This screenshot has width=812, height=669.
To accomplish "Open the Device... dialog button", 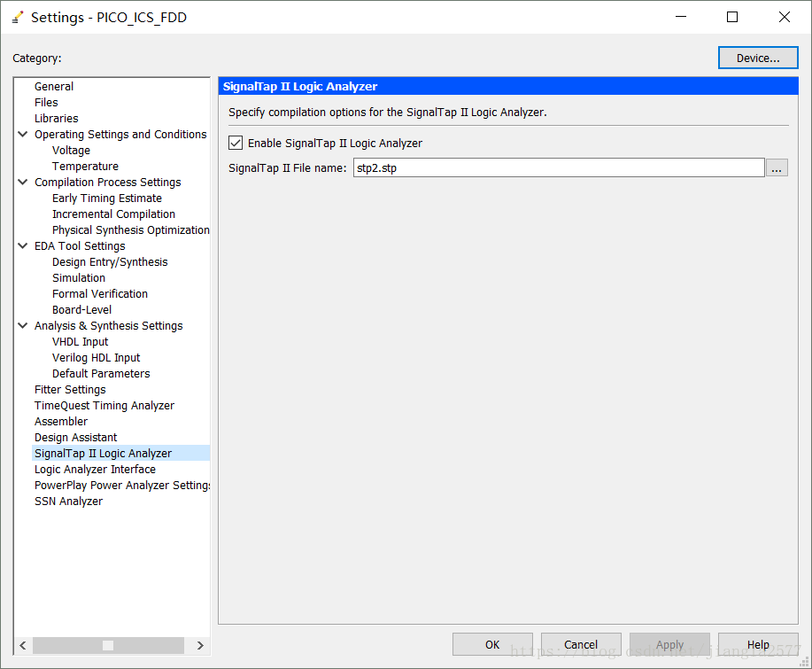I will (758, 58).
